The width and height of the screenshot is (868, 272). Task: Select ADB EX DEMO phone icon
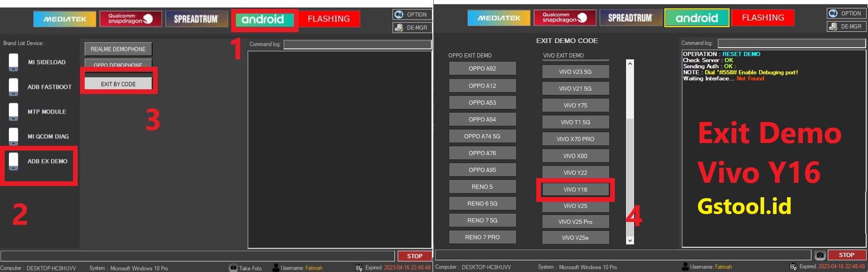(14, 161)
